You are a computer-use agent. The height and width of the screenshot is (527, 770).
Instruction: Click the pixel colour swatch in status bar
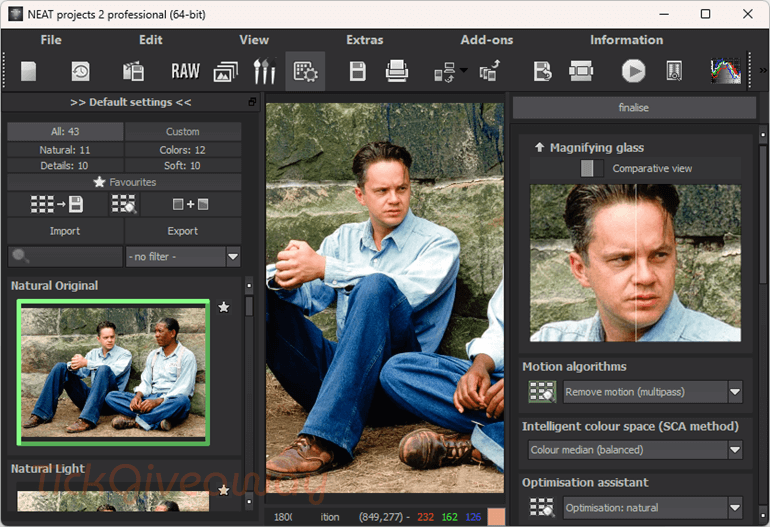496,517
